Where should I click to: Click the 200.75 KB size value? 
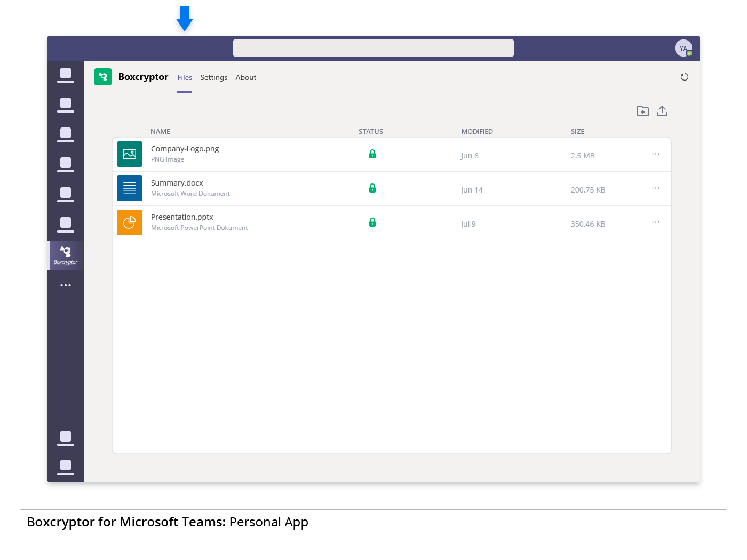[x=588, y=190]
